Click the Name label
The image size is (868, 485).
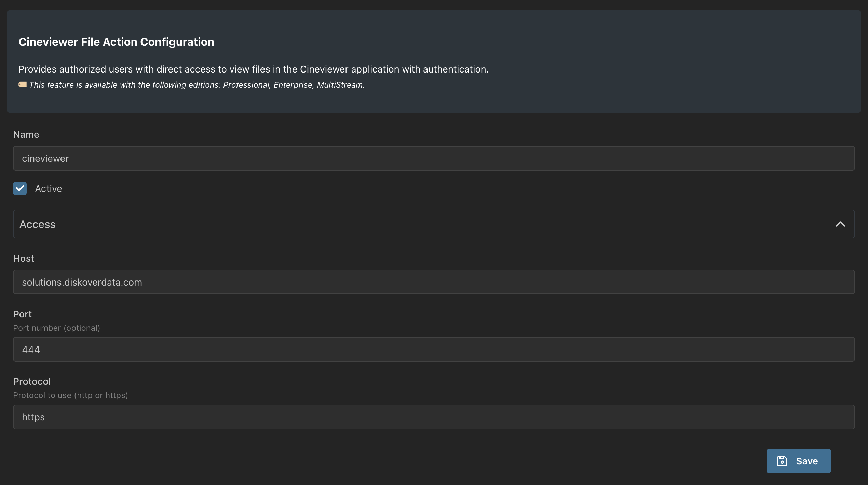[26, 134]
